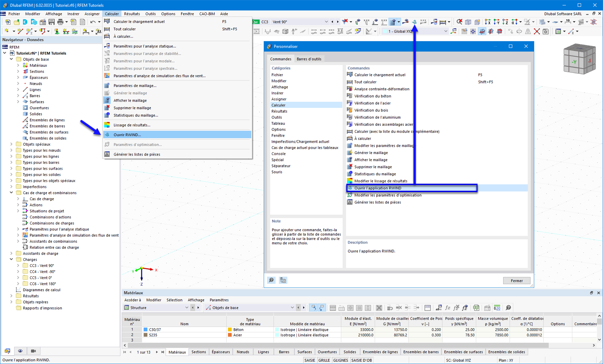Toggle the GLIGNES snap option
The image size is (603, 364).
pos(340,360)
